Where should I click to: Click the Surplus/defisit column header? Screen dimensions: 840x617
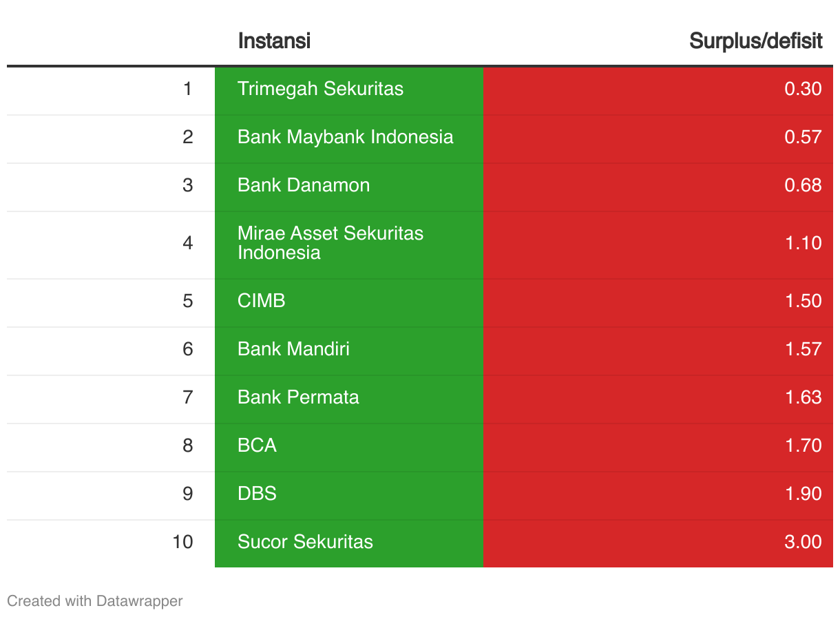tap(756, 41)
